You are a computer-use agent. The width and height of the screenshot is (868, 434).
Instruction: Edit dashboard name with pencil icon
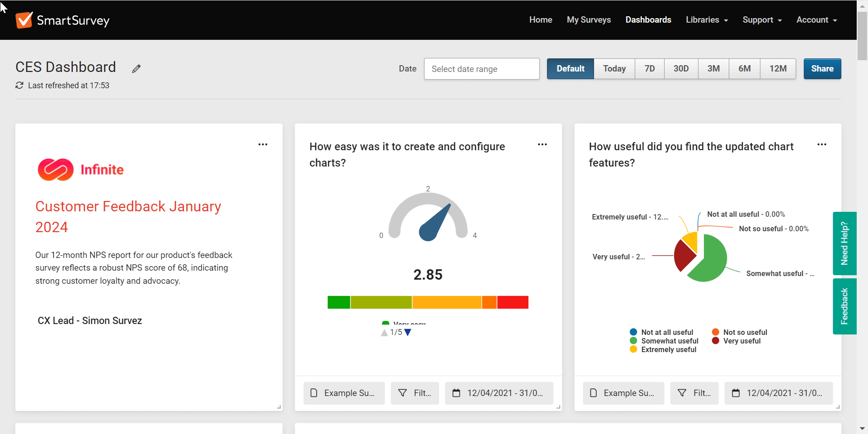(x=136, y=69)
